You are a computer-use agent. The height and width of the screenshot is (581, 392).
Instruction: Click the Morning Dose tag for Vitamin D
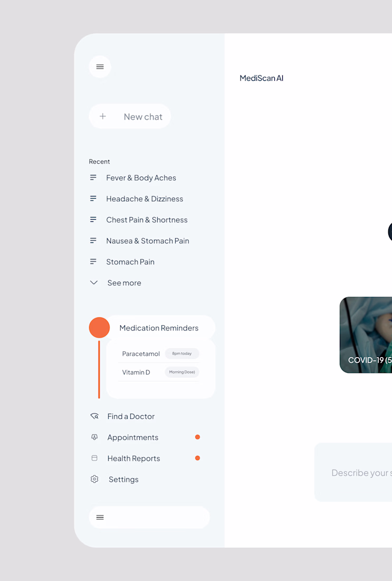tap(182, 372)
